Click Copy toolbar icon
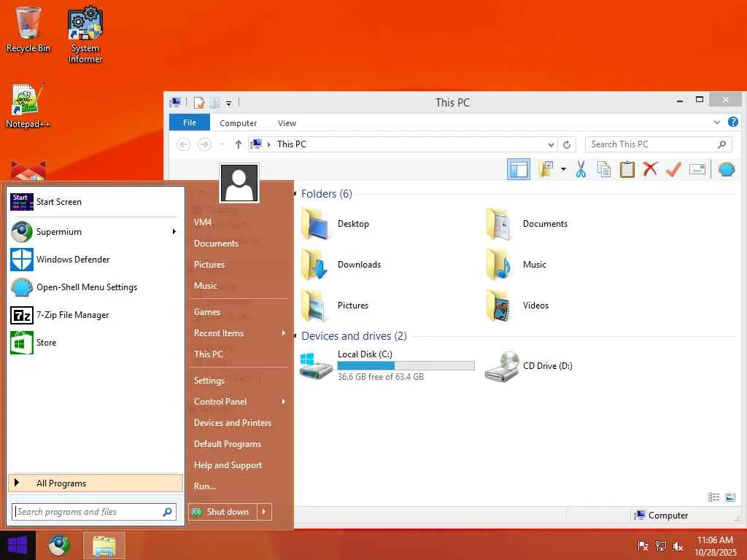This screenshot has height=560, width=747. 604,169
